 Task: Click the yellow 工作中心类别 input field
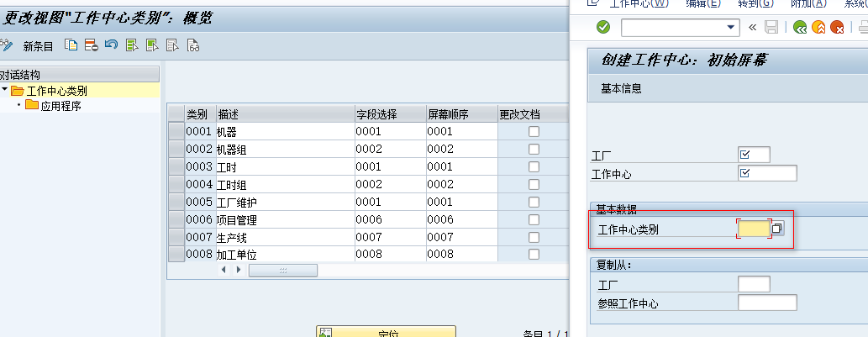click(x=754, y=229)
